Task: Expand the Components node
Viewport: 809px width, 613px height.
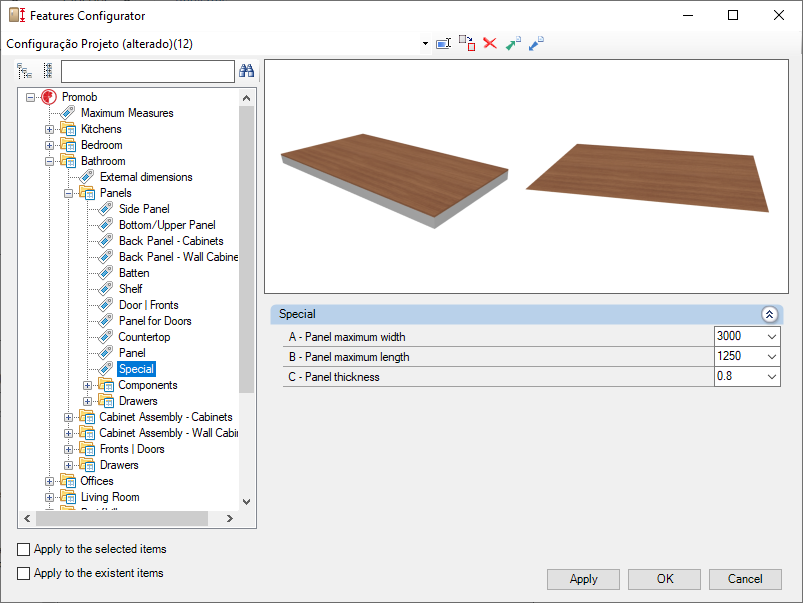Action: coord(88,385)
